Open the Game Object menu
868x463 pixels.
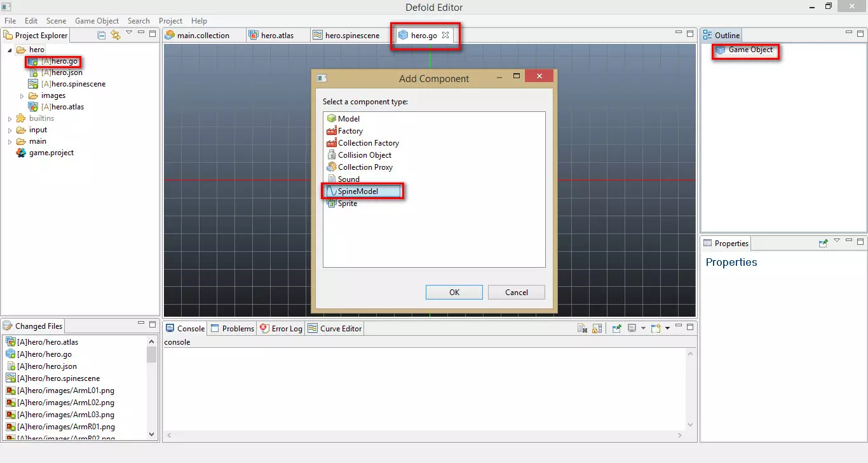click(97, 21)
